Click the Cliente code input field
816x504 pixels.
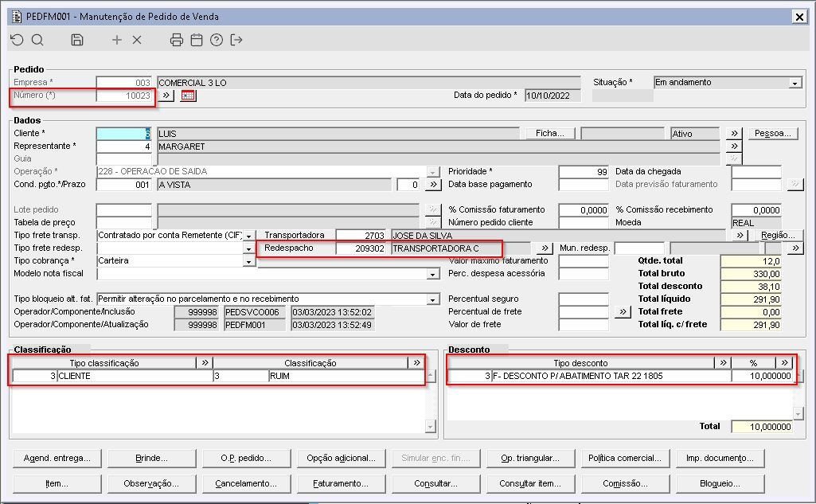[x=124, y=134]
